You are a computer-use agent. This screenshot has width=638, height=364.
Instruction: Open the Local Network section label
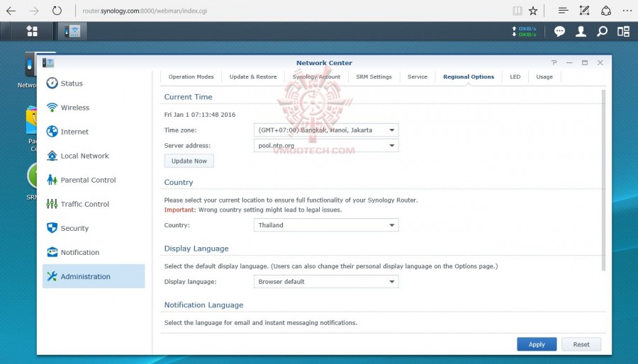coord(84,156)
